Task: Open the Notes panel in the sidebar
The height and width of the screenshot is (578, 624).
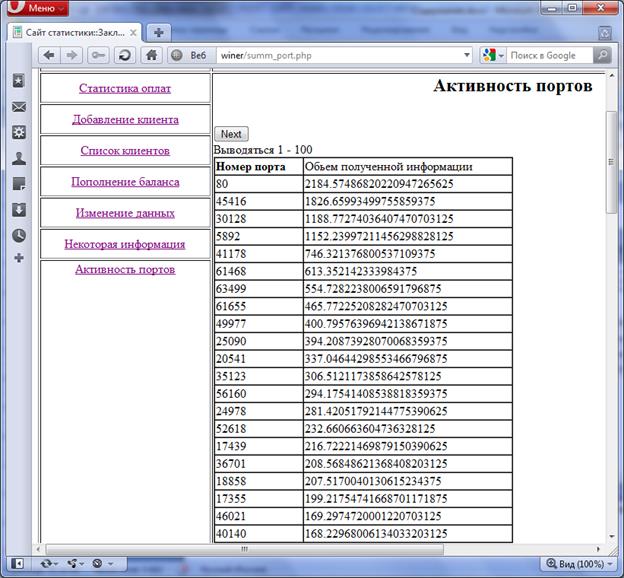Action: click(19, 184)
